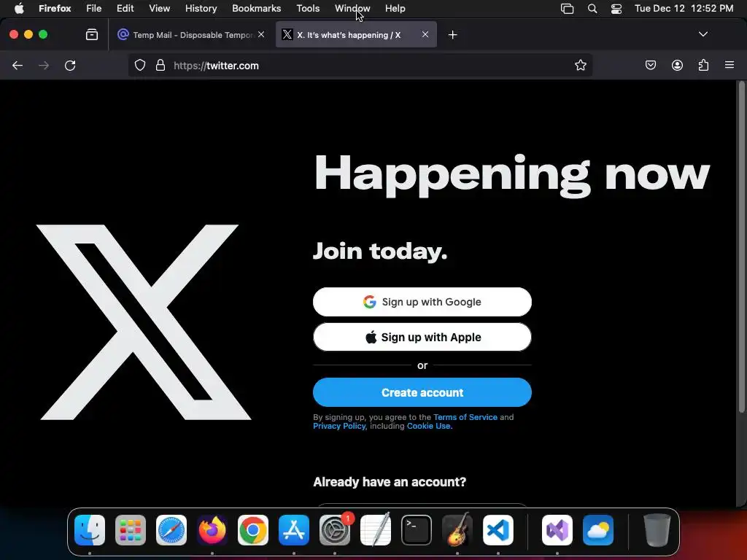This screenshot has width=747, height=560.
Task: Open Visual Studio from the Dock
Action: coord(557,530)
